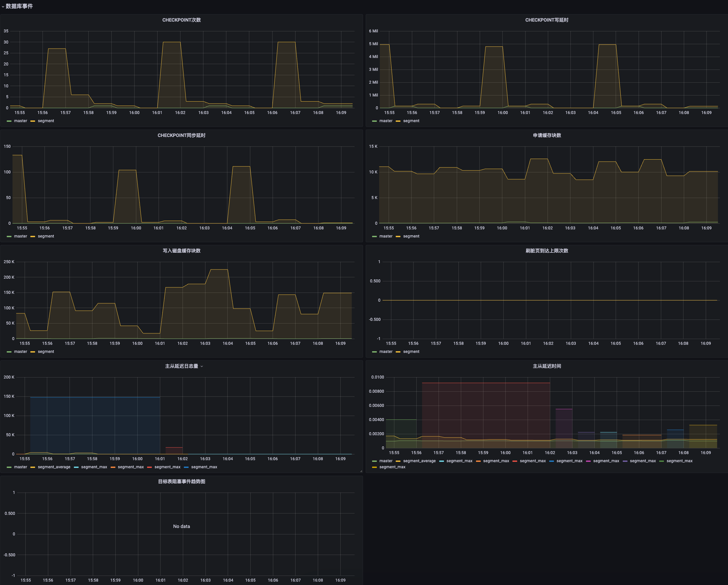This screenshot has width=728, height=585.
Task: Toggle segment series in CHECKPOINT写延时 legend
Action: 411,121
